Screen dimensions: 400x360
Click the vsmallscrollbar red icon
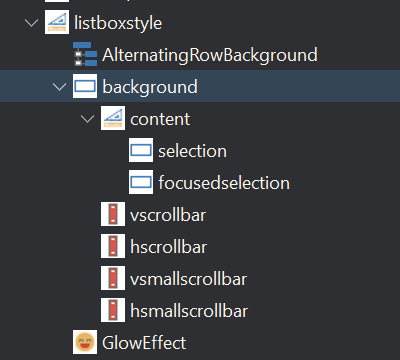[113, 278]
